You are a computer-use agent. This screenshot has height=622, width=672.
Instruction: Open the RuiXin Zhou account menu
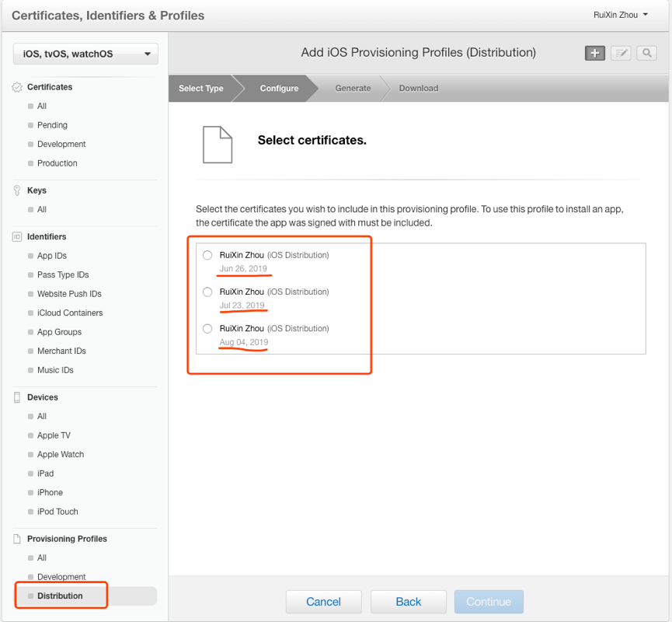pos(620,15)
